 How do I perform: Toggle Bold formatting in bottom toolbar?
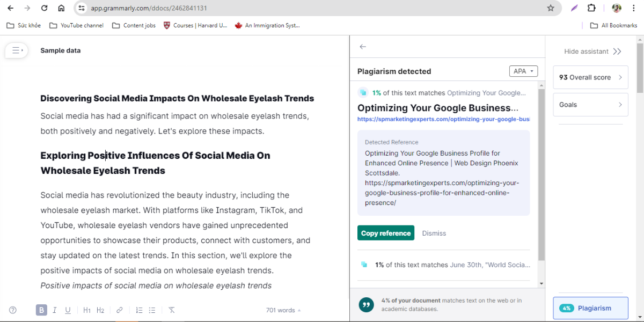pyautogui.click(x=41, y=310)
